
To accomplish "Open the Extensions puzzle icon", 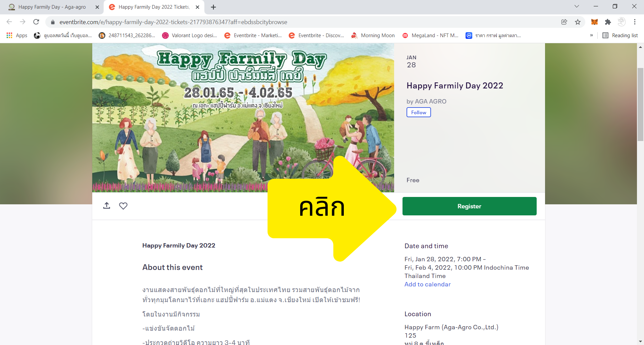I will (608, 22).
